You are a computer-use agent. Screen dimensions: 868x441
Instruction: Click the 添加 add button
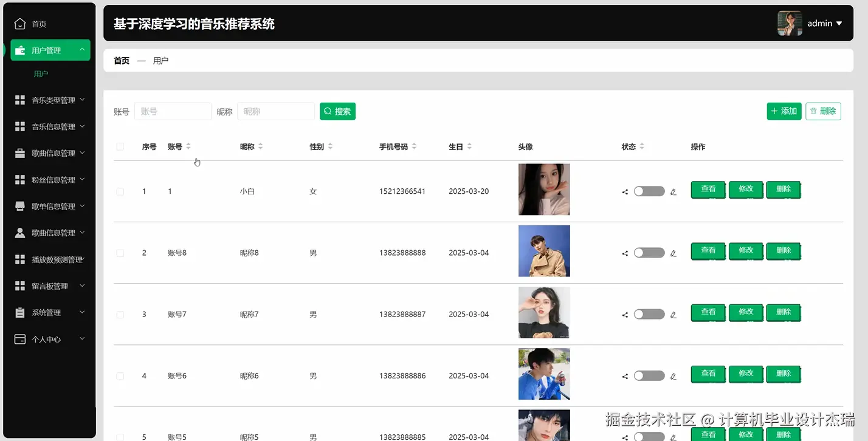tap(784, 111)
